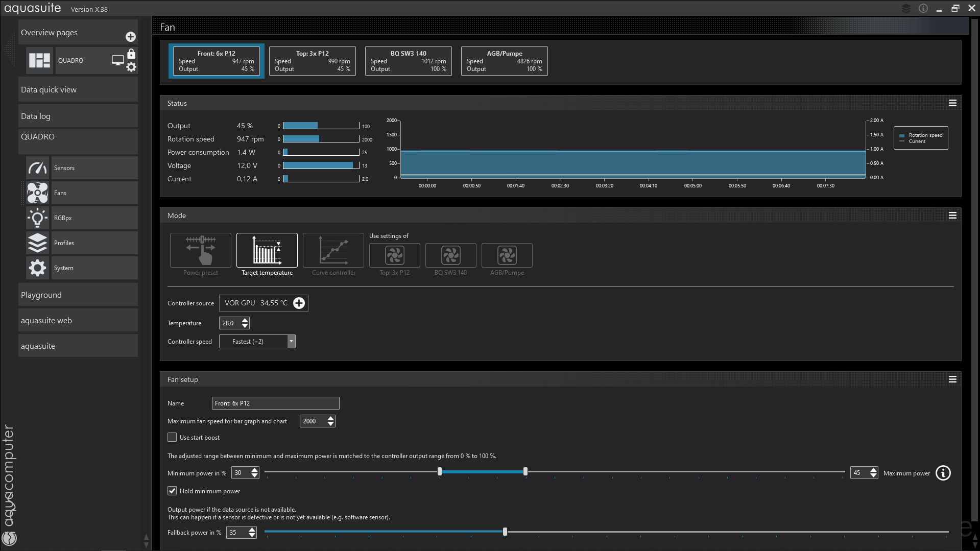
Task: Select the Top: 3x P12 fan tab
Action: click(x=313, y=61)
